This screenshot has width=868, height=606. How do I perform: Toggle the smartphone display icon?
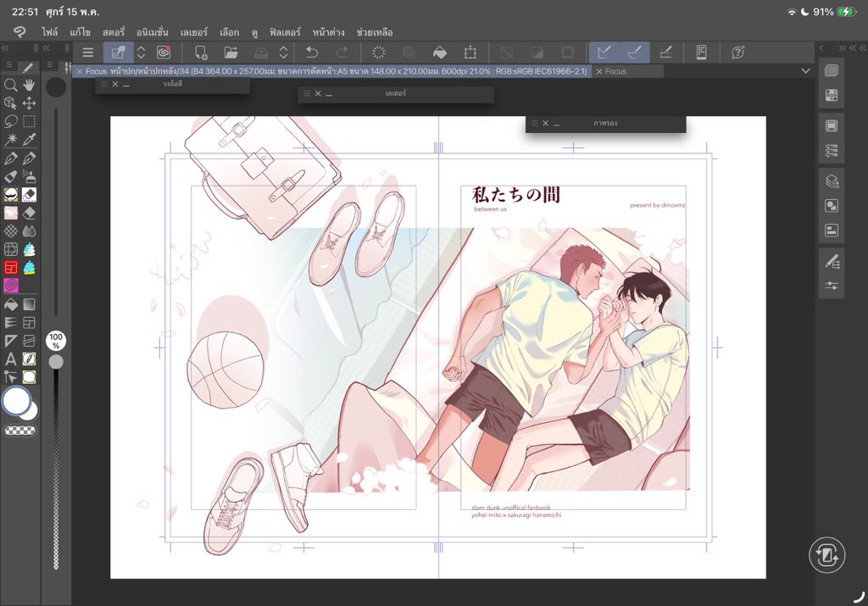tap(701, 53)
